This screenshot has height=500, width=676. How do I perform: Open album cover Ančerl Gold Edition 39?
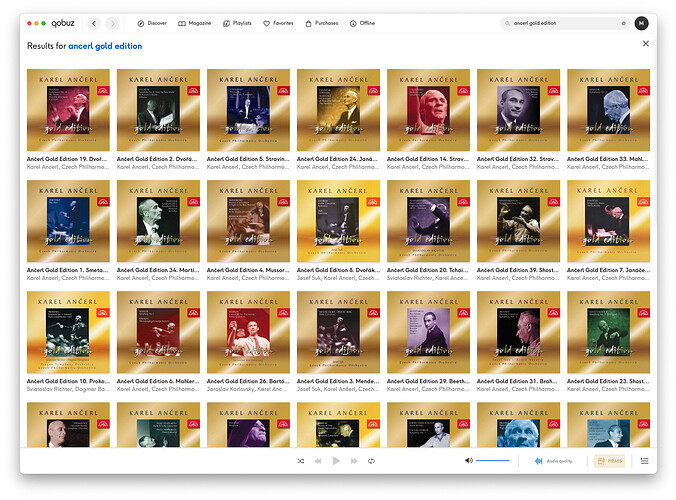click(x=519, y=221)
